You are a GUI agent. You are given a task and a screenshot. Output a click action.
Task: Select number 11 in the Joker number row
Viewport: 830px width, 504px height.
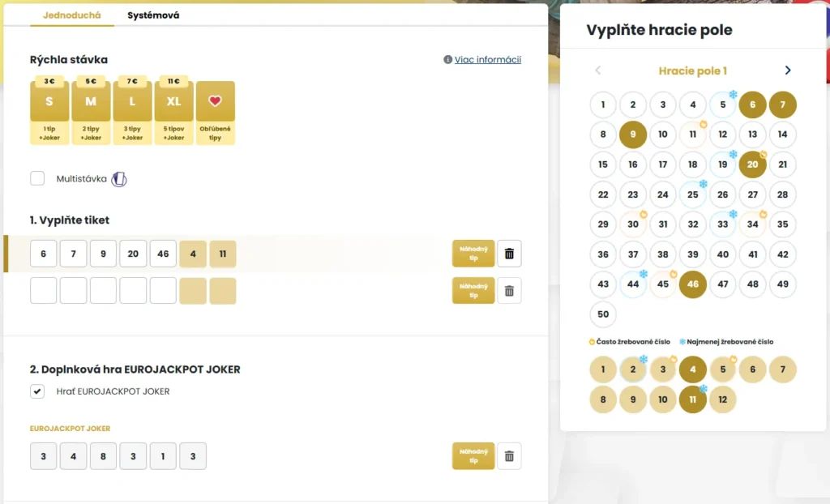tap(693, 399)
